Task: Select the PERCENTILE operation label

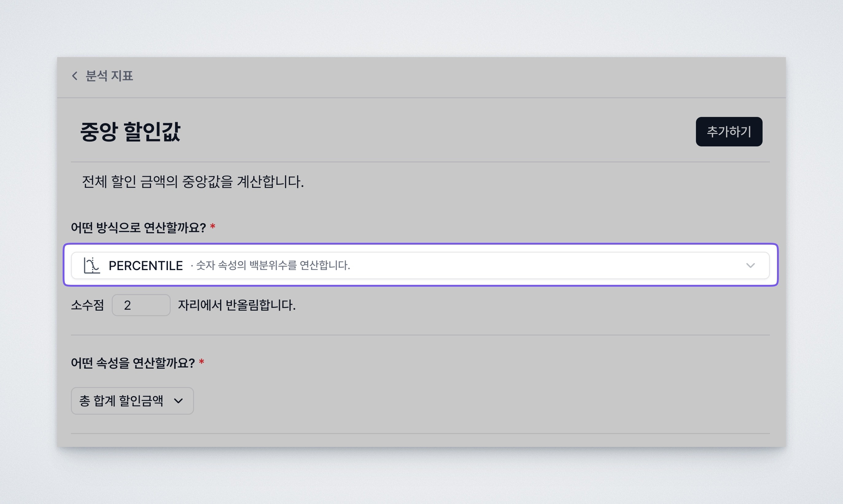Action: 146,266
